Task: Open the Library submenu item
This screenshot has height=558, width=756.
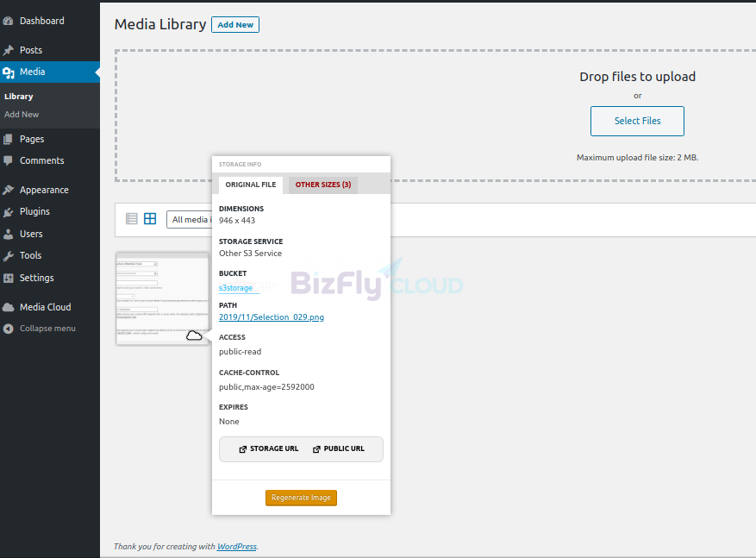Action: coord(19,97)
